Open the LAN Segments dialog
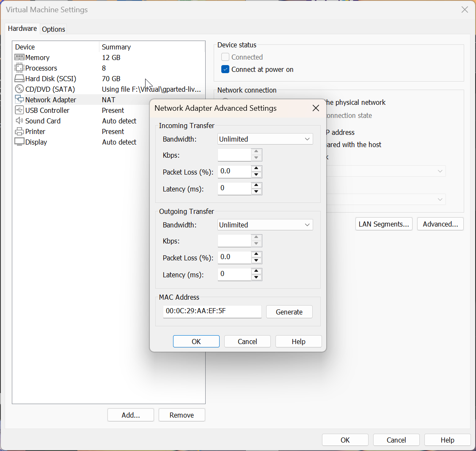Image resolution: width=476 pixels, height=451 pixels. 384,224
